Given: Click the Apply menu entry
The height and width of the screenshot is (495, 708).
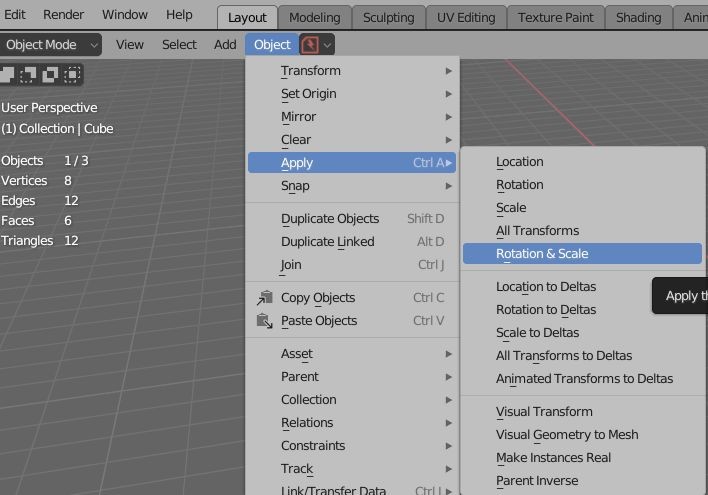Looking at the screenshot, I should [352, 163].
